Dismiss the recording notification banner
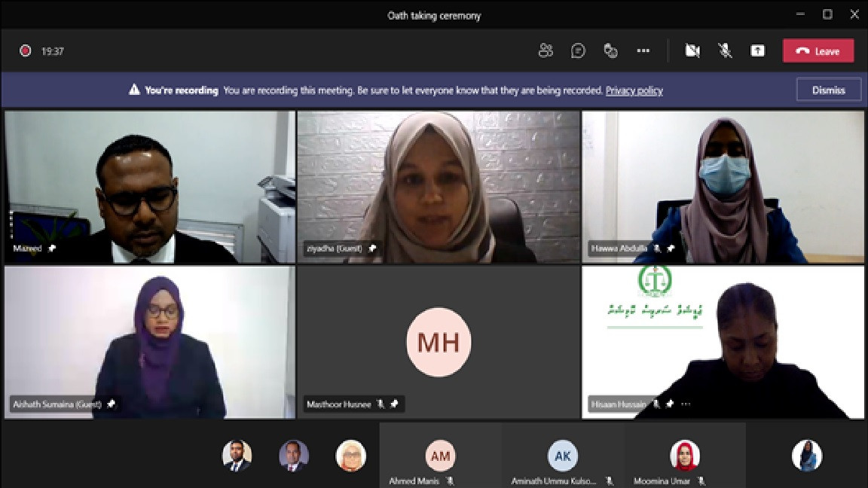The image size is (868, 488). (x=829, y=90)
